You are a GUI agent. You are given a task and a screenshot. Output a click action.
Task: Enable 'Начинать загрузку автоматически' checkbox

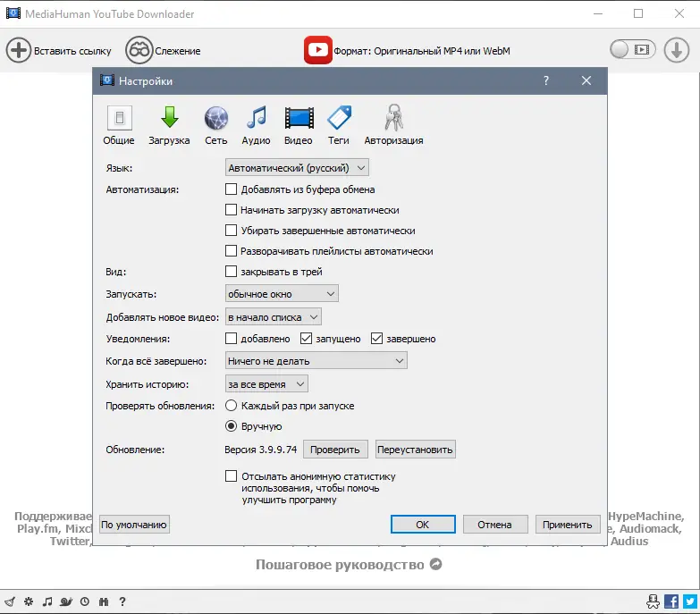coord(231,210)
